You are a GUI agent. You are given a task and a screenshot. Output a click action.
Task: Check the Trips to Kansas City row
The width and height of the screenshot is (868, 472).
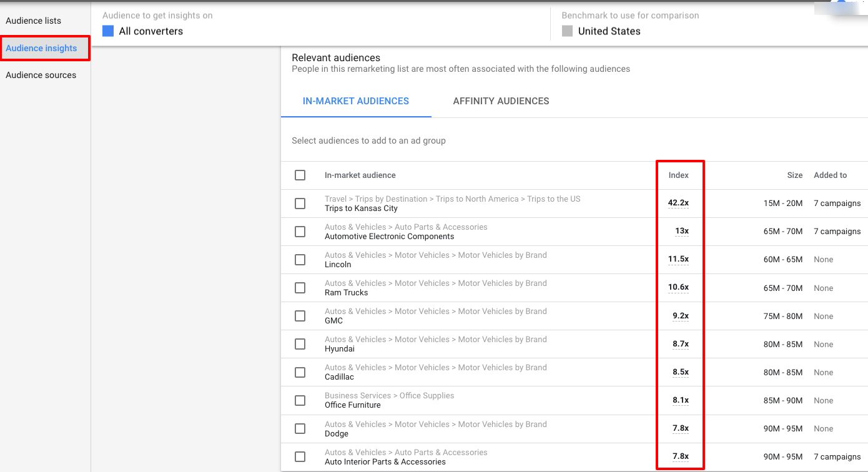(300, 204)
